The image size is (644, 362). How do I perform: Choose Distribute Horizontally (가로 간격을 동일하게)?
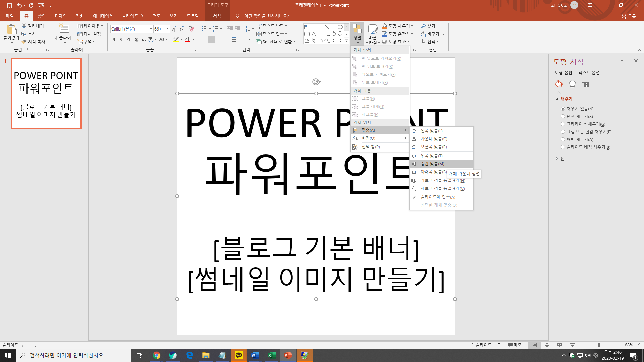click(x=441, y=181)
